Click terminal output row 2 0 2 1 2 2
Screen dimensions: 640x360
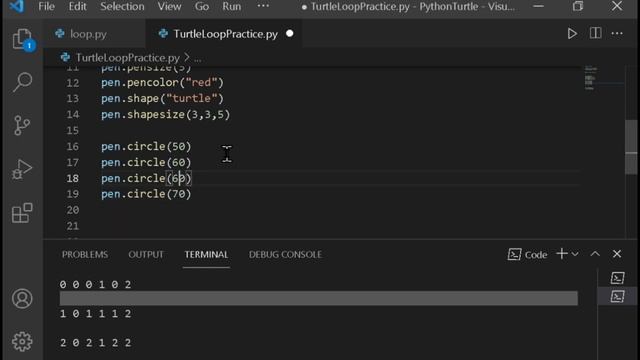tap(96, 342)
